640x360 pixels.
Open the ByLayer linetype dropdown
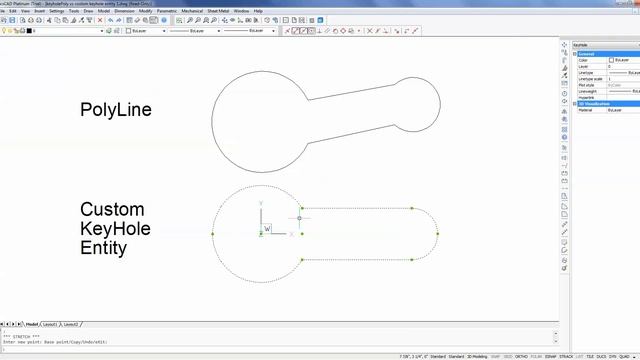coord(219,31)
